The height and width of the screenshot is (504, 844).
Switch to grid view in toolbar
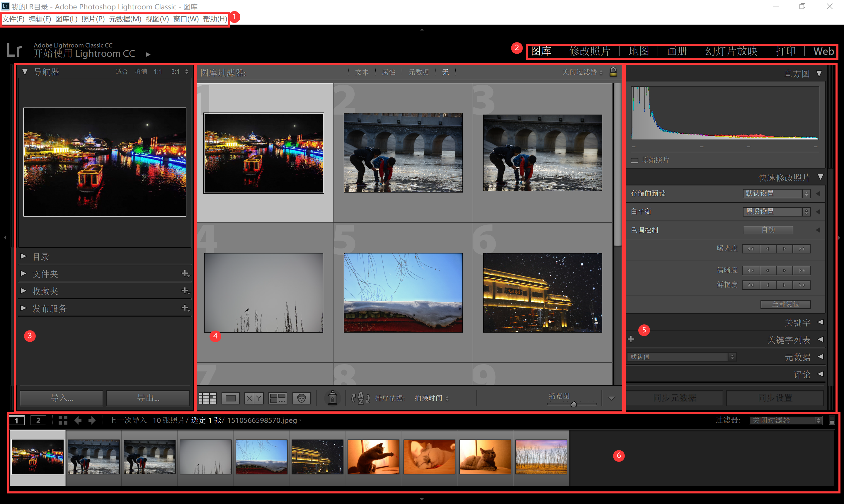click(x=207, y=398)
